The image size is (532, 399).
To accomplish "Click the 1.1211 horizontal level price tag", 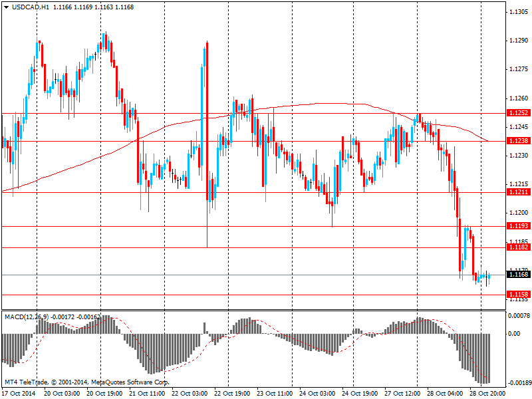I will [517, 192].
